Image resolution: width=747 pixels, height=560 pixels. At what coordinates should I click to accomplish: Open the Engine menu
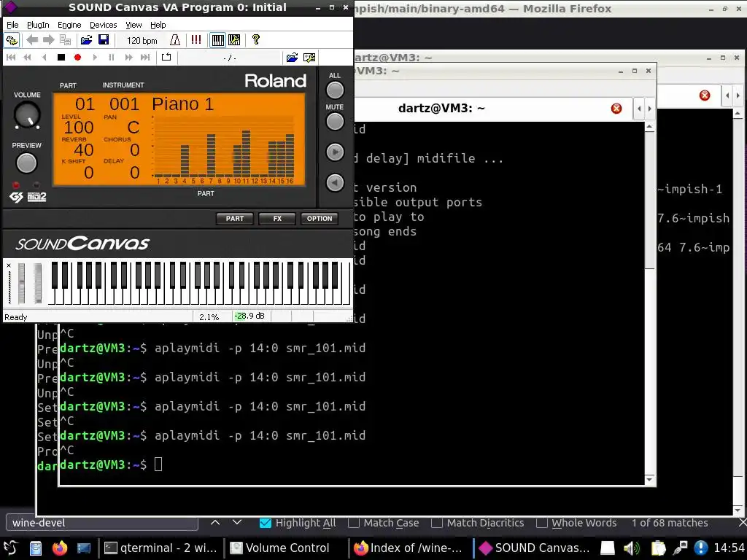coord(69,26)
